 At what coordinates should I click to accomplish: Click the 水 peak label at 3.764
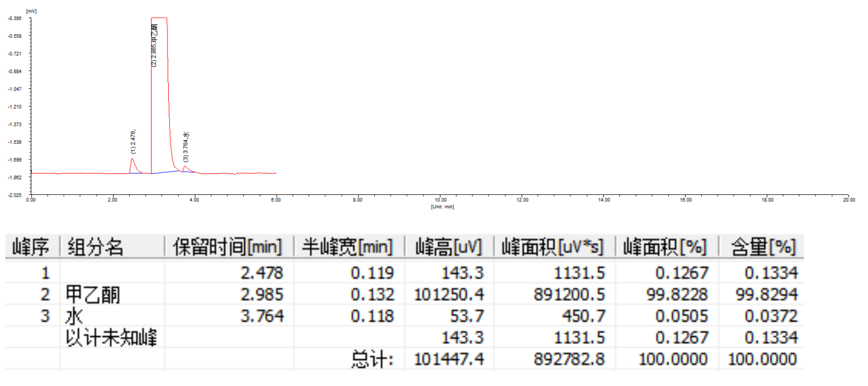(x=186, y=147)
